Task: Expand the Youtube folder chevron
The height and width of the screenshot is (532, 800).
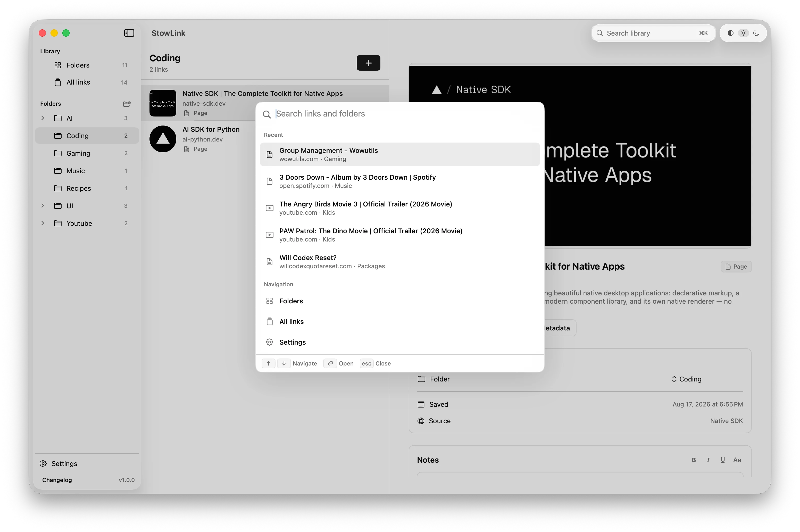Action: coord(43,223)
